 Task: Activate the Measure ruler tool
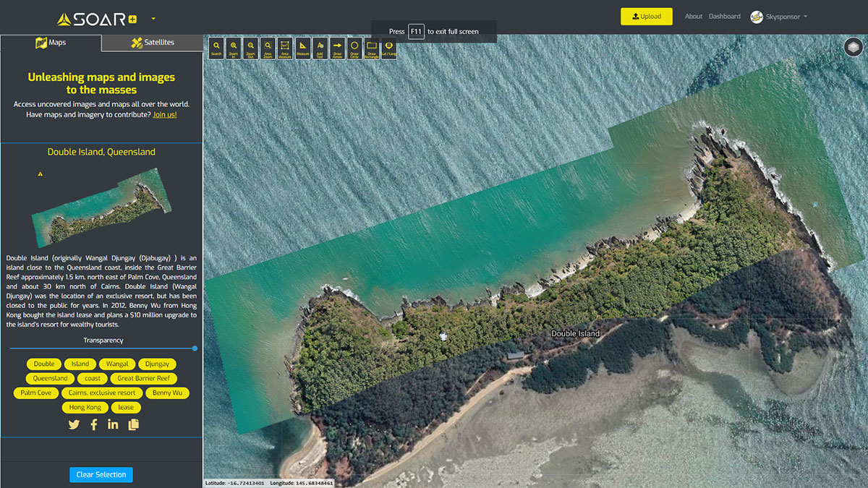[x=302, y=48]
